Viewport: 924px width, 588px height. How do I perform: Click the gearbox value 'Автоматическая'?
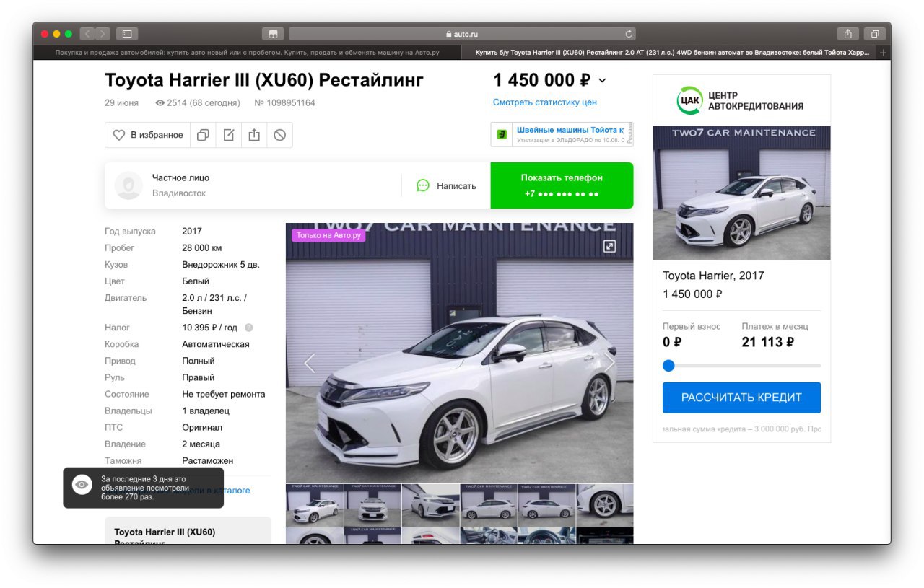point(216,344)
